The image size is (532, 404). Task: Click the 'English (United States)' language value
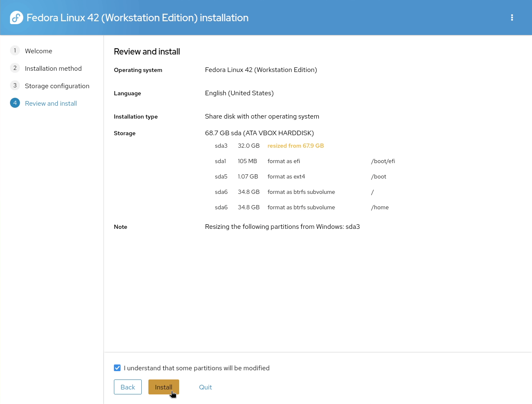(239, 93)
